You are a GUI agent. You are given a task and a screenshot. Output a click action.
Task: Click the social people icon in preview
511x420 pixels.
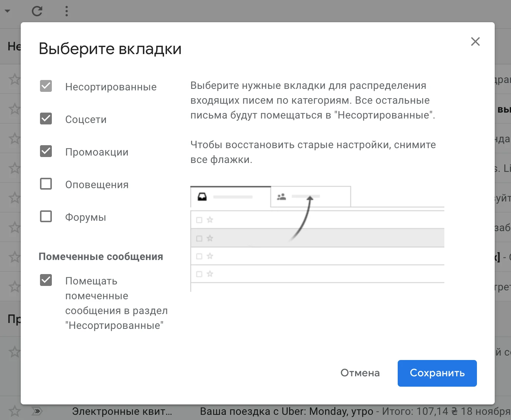281,197
